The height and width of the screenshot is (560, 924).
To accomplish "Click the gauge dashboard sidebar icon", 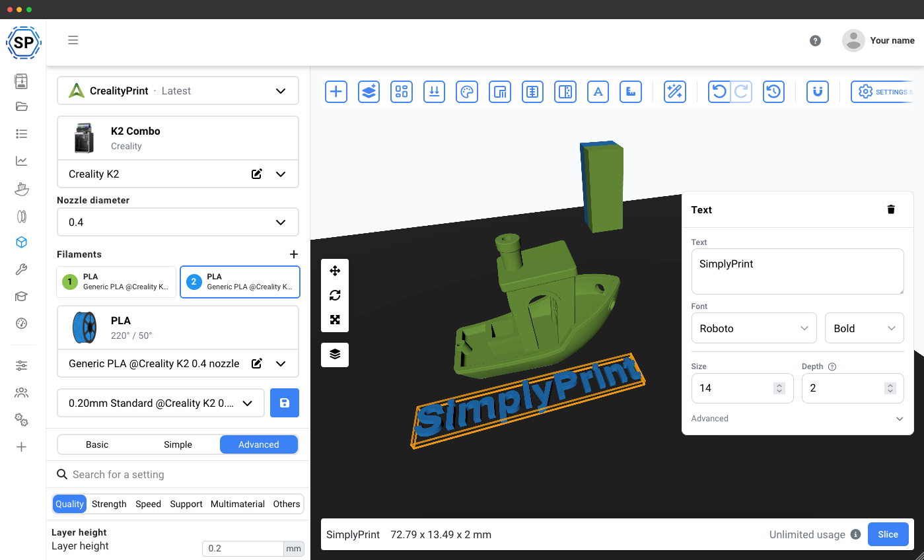I will tap(21, 323).
